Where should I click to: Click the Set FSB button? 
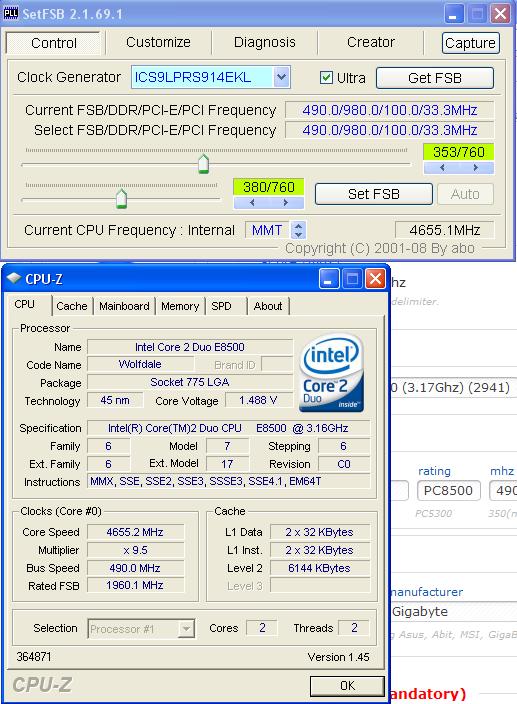point(374,194)
